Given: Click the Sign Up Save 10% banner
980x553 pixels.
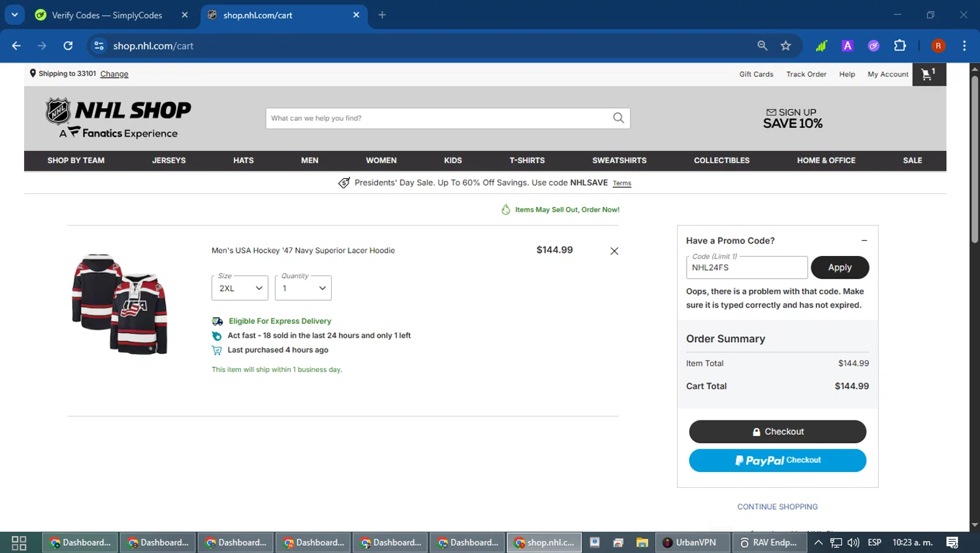Looking at the screenshot, I should point(792,118).
